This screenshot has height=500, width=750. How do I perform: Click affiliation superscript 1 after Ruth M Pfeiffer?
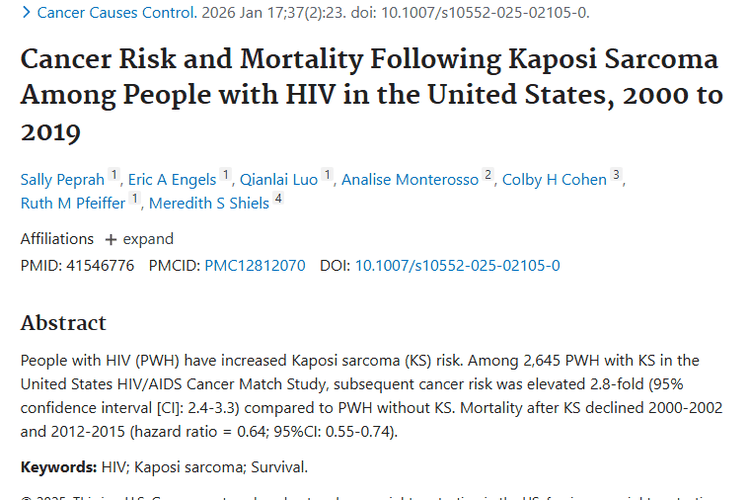click(x=136, y=198)
